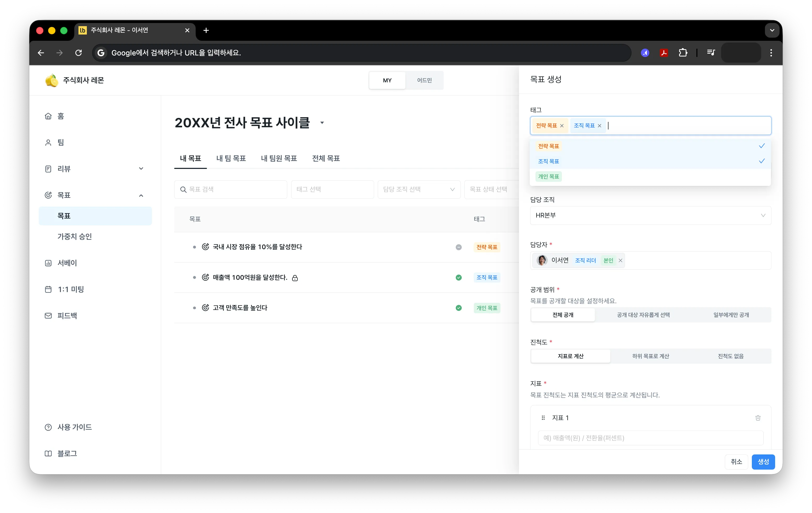Click the 리뷰 document icon
812x513 pixels.
click(48, 169)
